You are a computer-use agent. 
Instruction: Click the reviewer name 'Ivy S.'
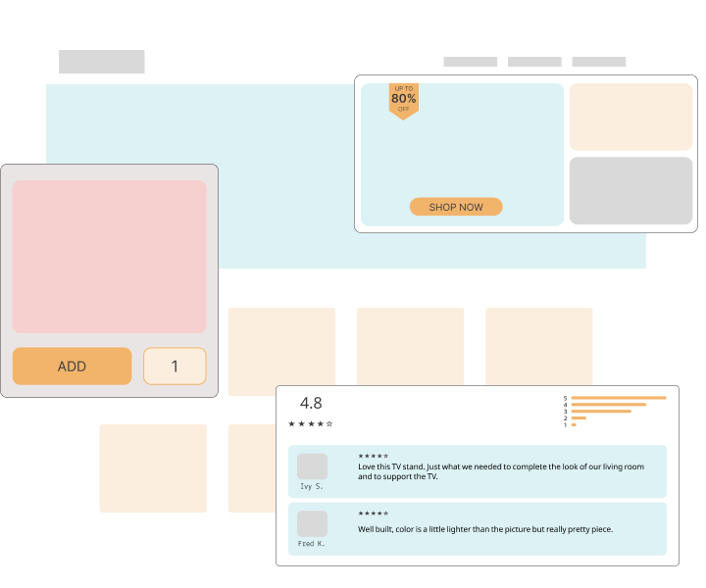point(312,486)
